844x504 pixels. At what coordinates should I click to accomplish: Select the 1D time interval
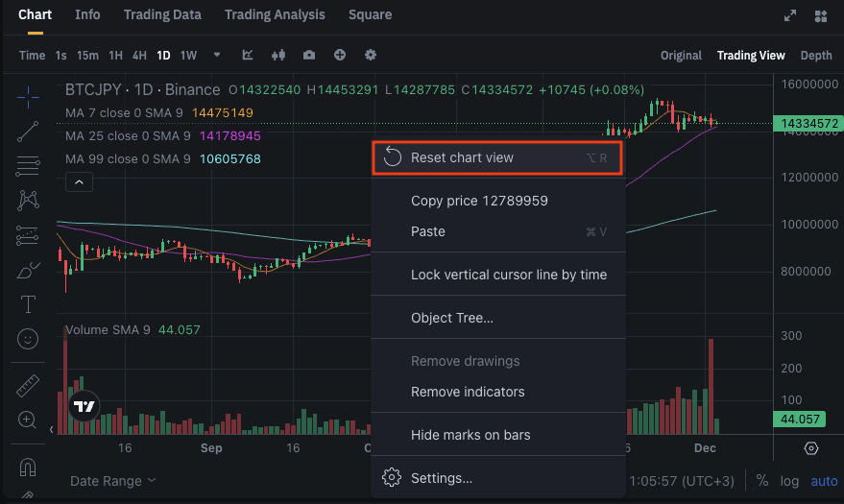pos(163,56)
